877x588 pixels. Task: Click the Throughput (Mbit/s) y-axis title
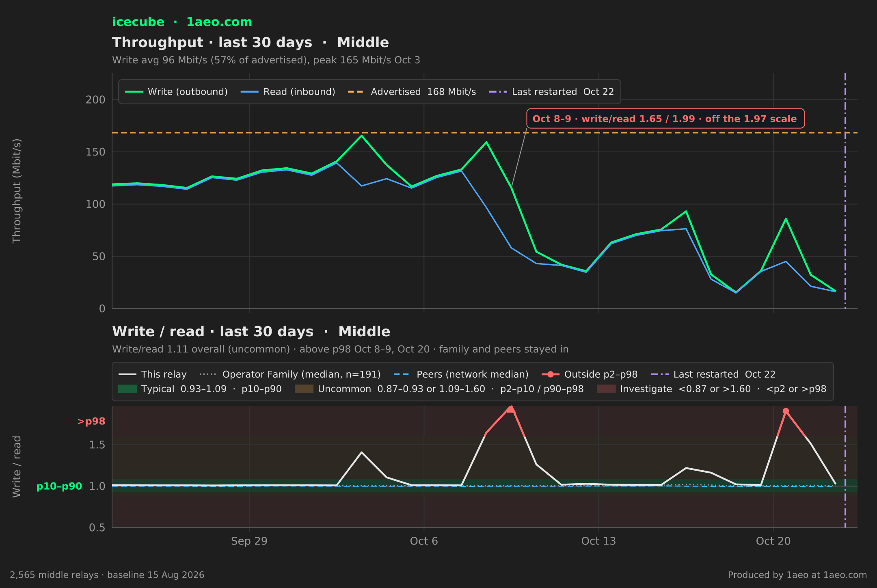pyautogui.click(x=17, y=191)
